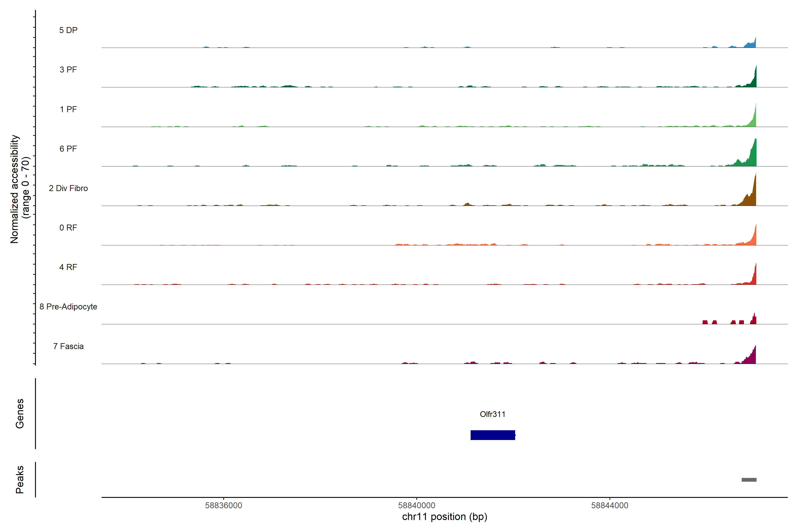The width and height of the screenshot is (798, 532).
Task: Click the 2 Div Fibro label
Action: (x=68, y=188)
